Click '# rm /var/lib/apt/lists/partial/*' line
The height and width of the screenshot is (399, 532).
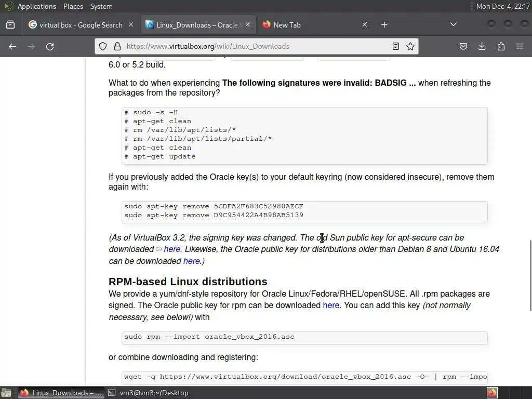[198, 139]
